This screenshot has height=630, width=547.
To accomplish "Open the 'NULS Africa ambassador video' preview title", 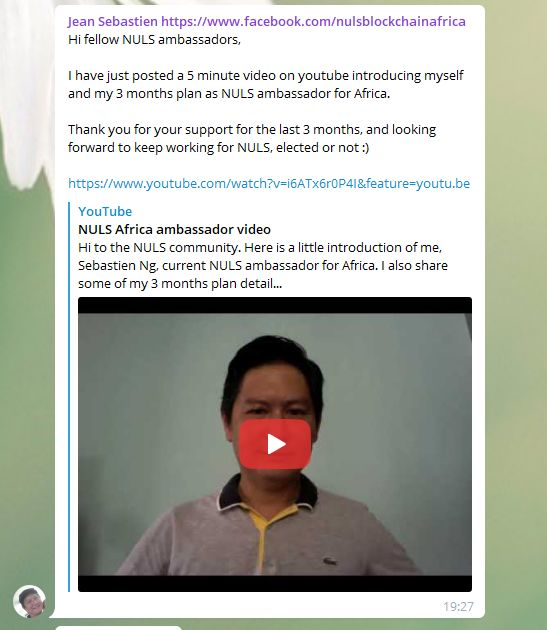I will click(x=174, y=229).
